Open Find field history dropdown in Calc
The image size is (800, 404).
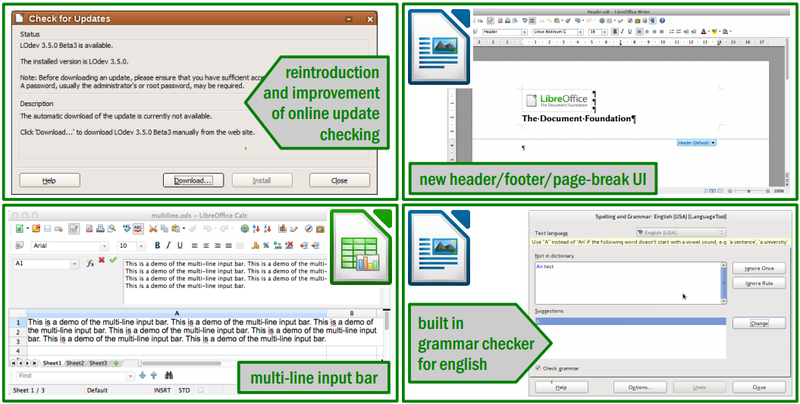[131, 376]
